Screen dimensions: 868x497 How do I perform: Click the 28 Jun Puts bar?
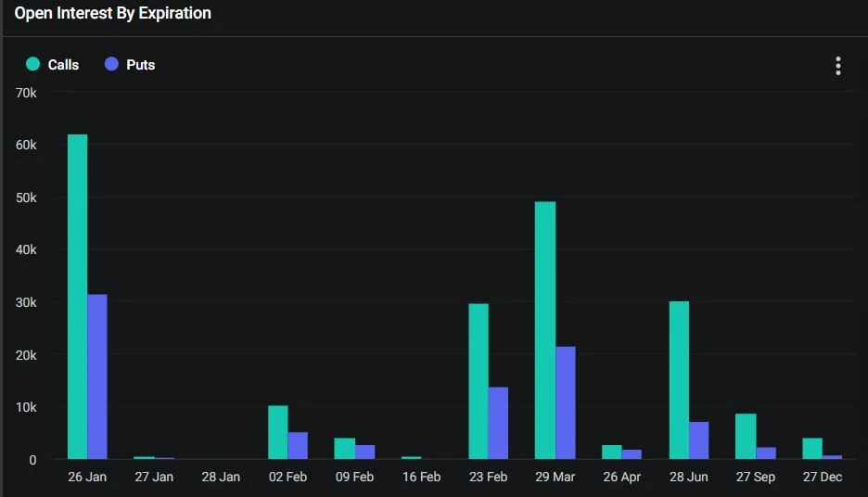(x=698, y=440)
